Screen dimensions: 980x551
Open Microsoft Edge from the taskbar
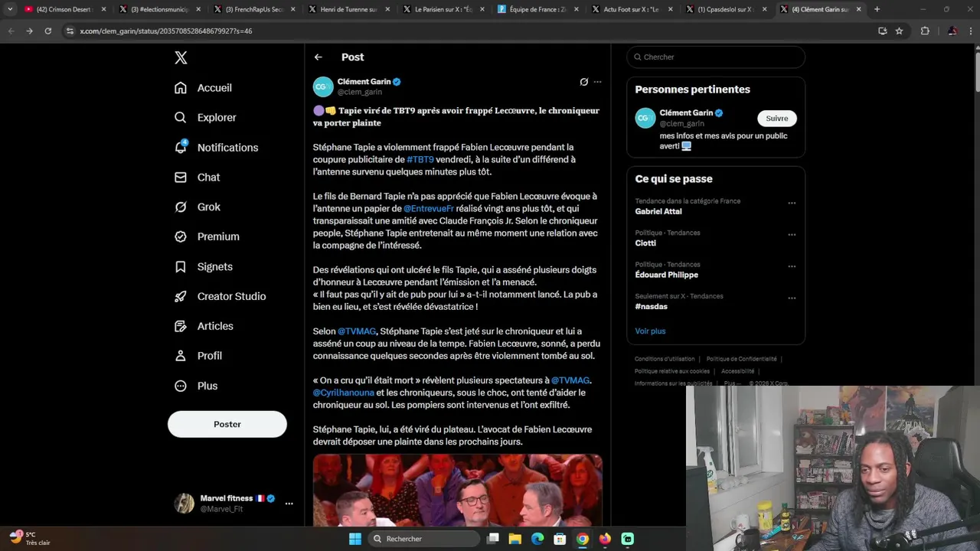click(537, 539)
